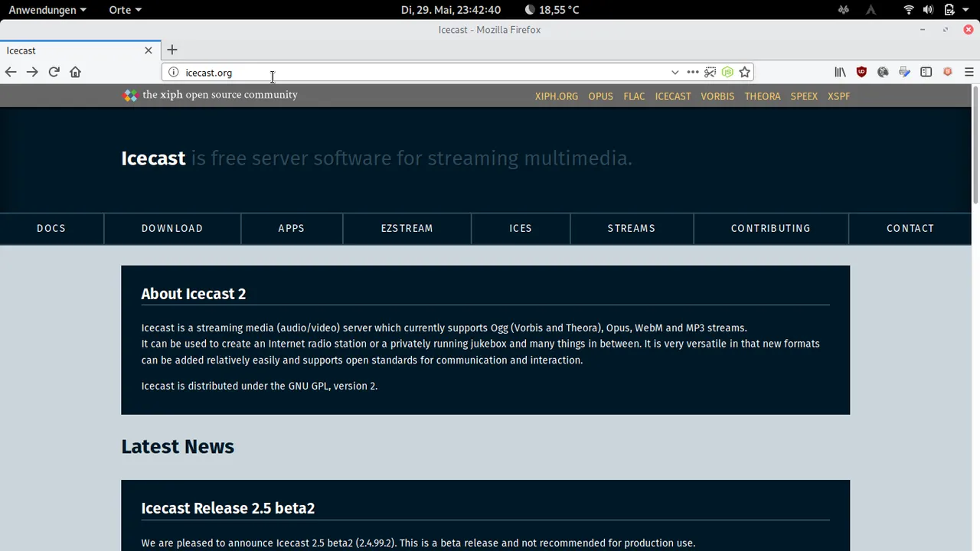Close the Icecast tab
The width and height of the screenshot is (980, 551).
pos(149,51)
